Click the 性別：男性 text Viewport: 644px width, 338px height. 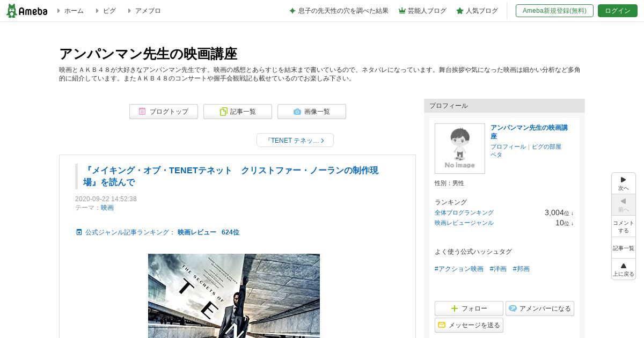pyautogui.click(x=449, y=183)
